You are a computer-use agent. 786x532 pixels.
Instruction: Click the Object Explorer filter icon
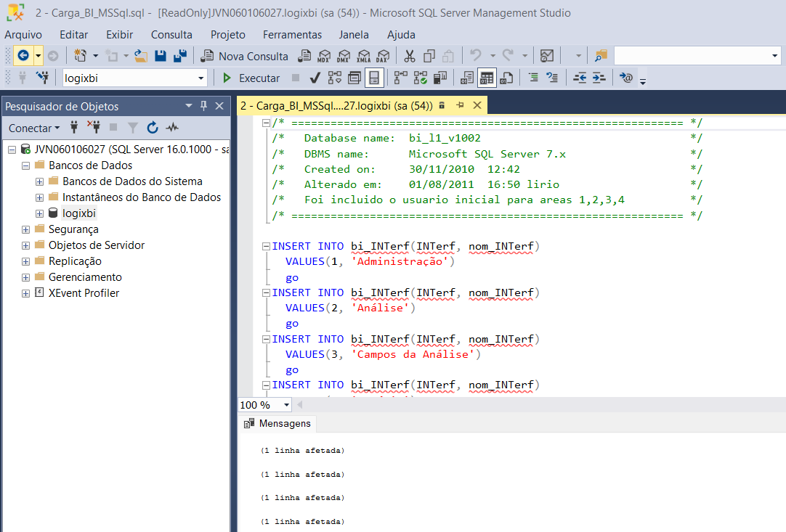tap(132, 128)
